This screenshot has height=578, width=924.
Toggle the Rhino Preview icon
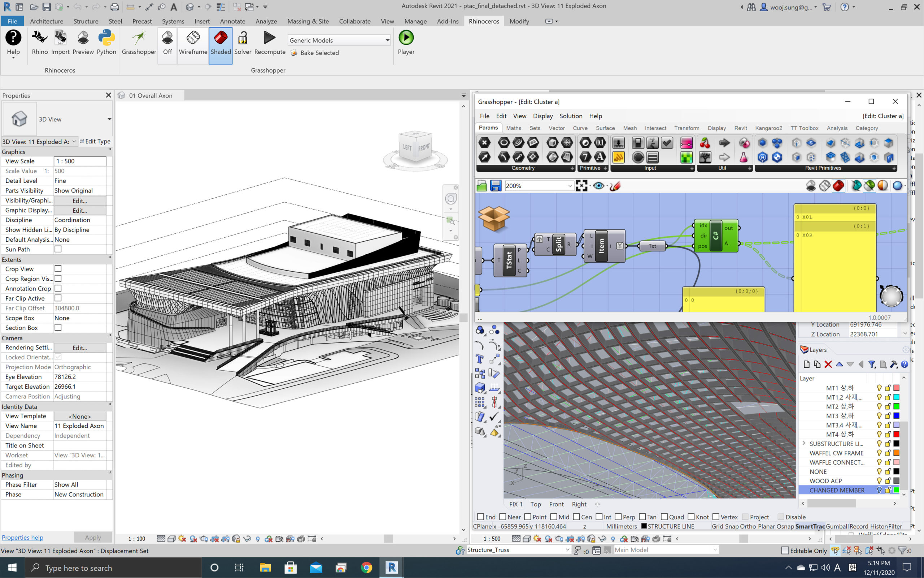83,43
